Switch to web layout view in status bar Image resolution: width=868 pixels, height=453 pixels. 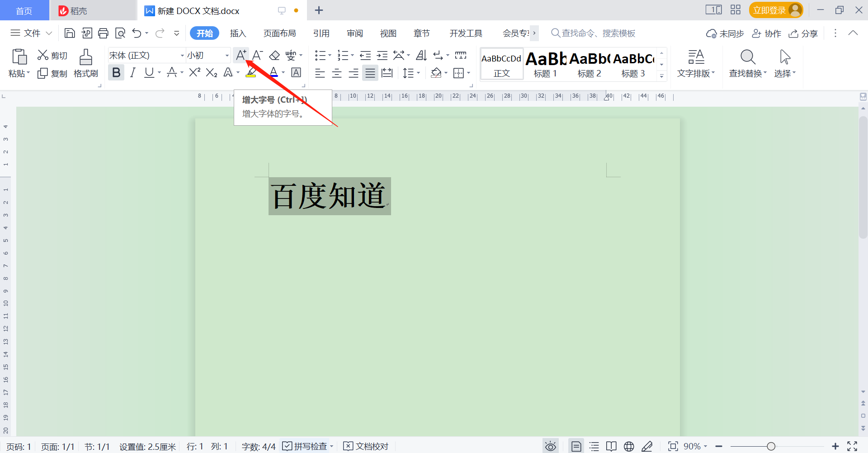click(x=629, y=446)
